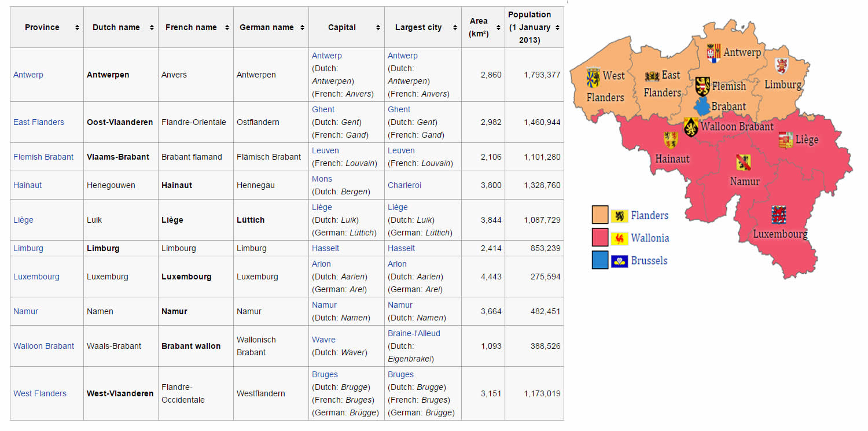868x431 pixels.
Task: Click the orange Flanders legend color box
Action: (599, 215)
